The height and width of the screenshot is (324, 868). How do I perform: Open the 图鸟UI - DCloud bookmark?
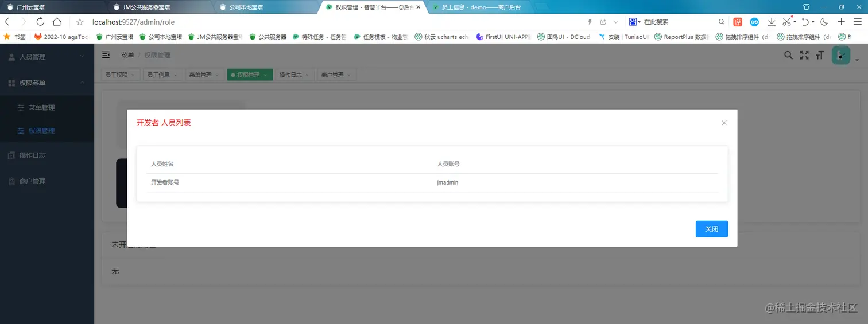click(564, 36)
